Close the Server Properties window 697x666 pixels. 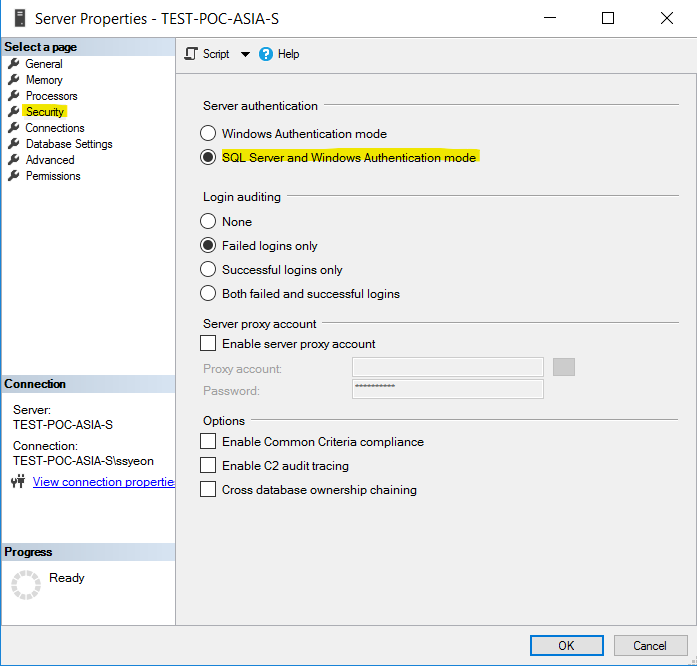pyautogui.click(x=667, y=18)
